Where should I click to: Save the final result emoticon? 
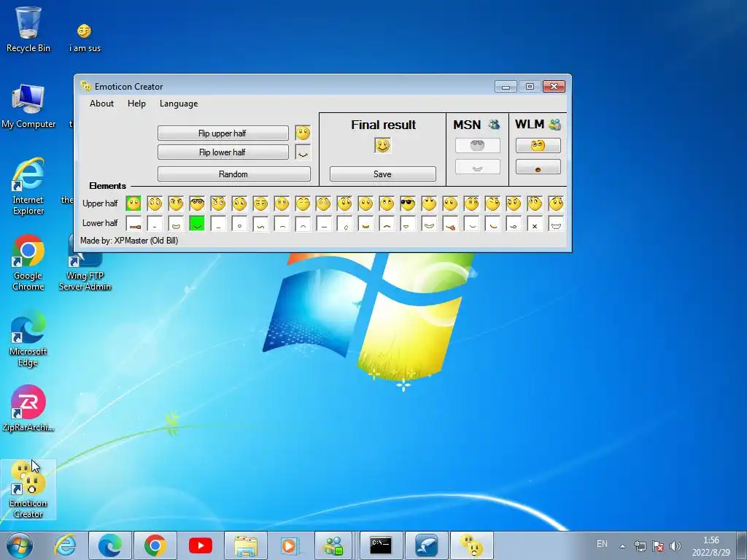[x=382, y=174]
